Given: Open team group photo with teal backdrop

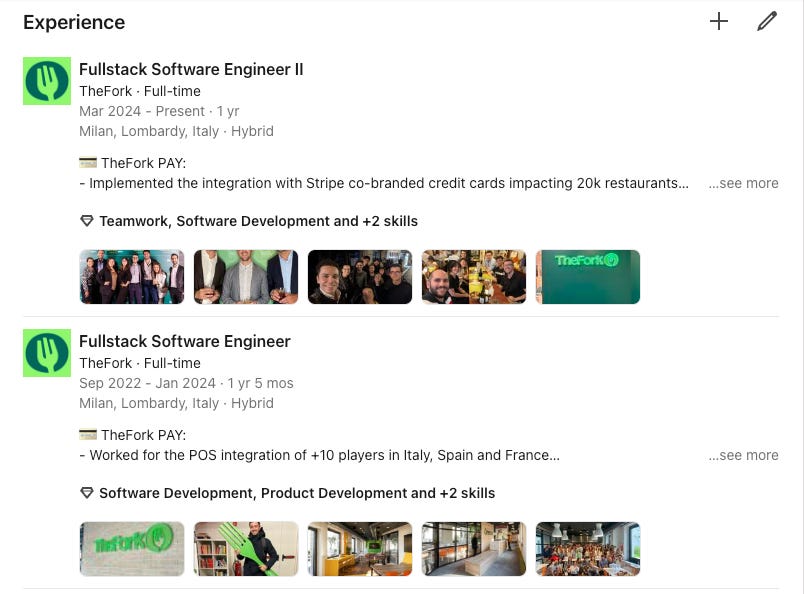Looking at the screenshot, I should point(132,277).
